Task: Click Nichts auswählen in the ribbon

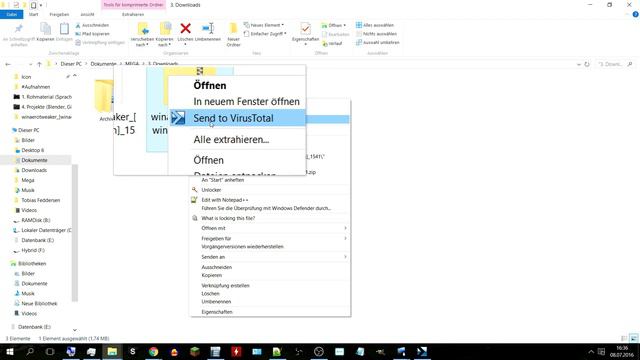Action: click(x=376, y=34)
